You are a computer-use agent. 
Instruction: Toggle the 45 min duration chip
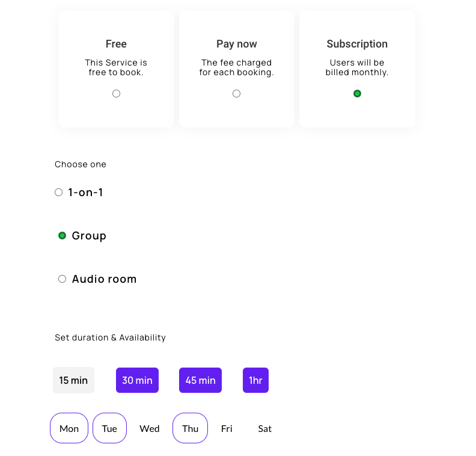[x=200, y=380]
